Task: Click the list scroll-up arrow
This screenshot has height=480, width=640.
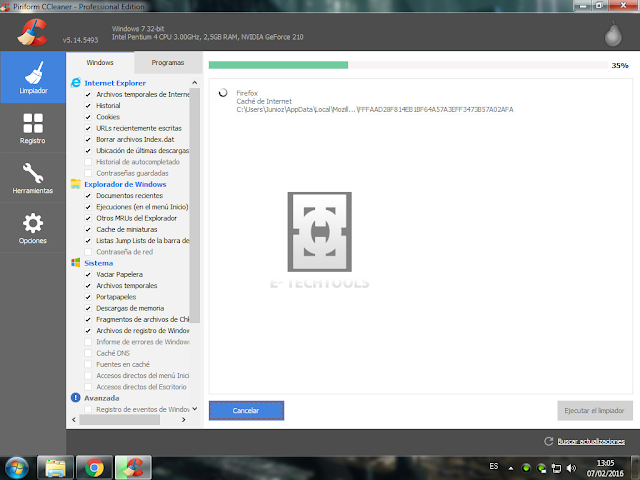Action: [x=195, y=83]
